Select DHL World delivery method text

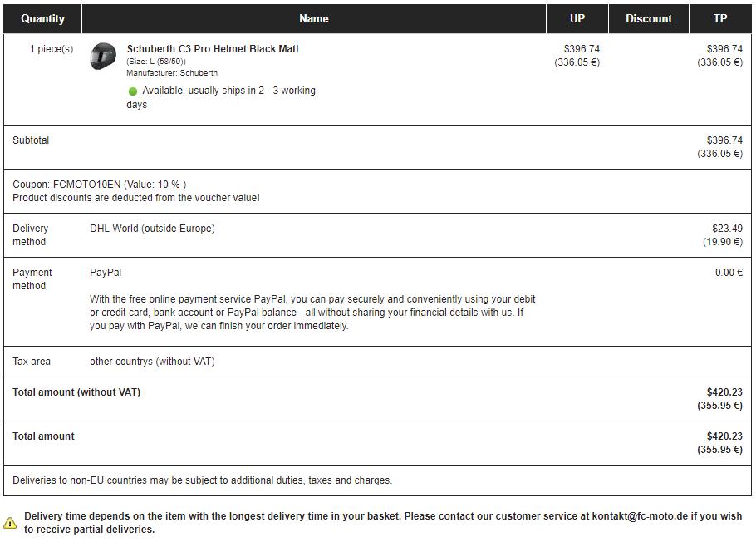tap(152, 229)
